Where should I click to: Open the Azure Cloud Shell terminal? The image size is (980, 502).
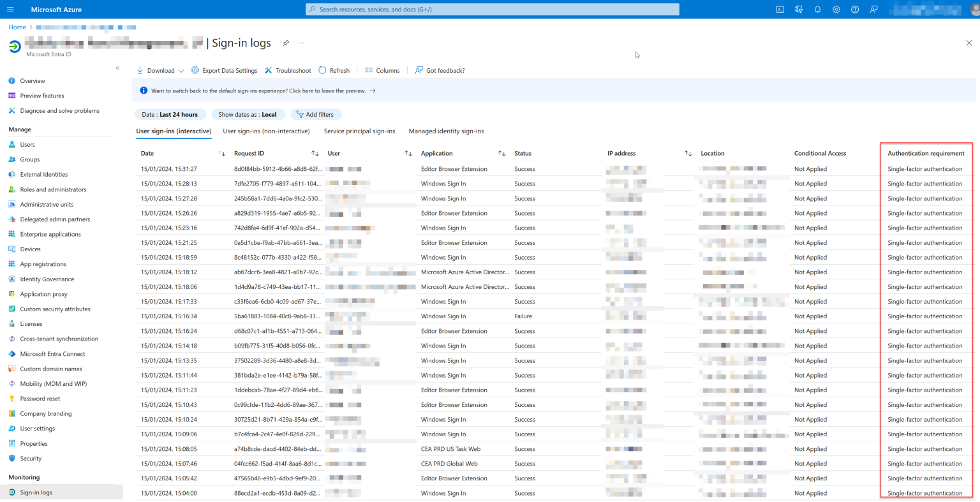click(x=780, y=9)
